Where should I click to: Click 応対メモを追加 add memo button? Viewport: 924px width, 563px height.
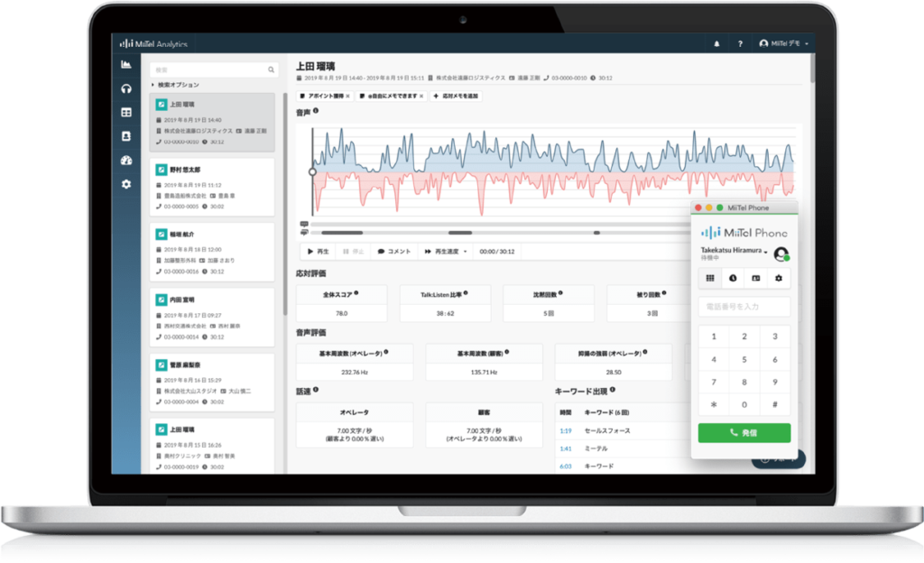point(456,96)
